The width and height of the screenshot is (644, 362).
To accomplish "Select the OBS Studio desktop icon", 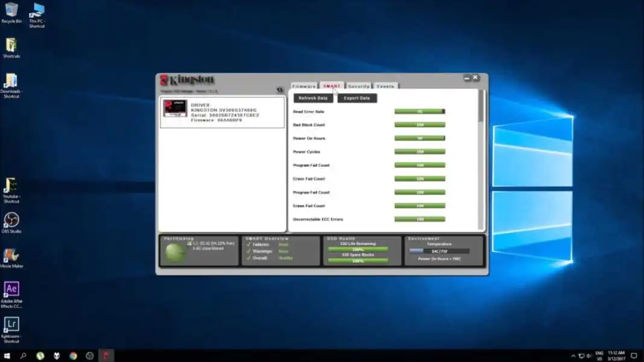I will [11, 223].
